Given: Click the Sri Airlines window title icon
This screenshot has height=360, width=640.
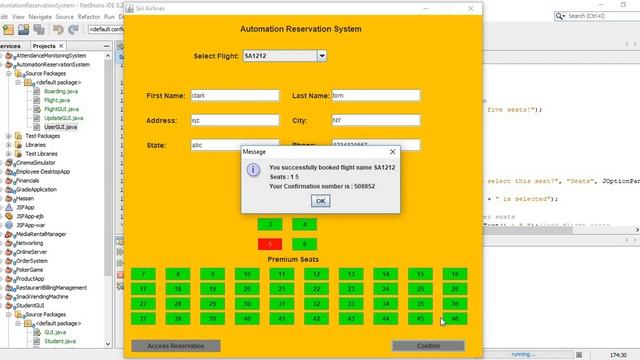Looking at the screenshot, I should tap(129, 8).
